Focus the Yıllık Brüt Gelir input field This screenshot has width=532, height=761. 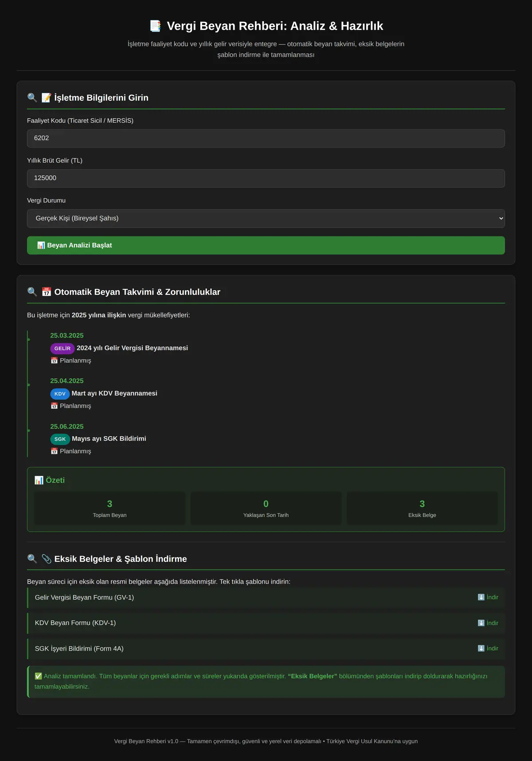tap(266, 178)
